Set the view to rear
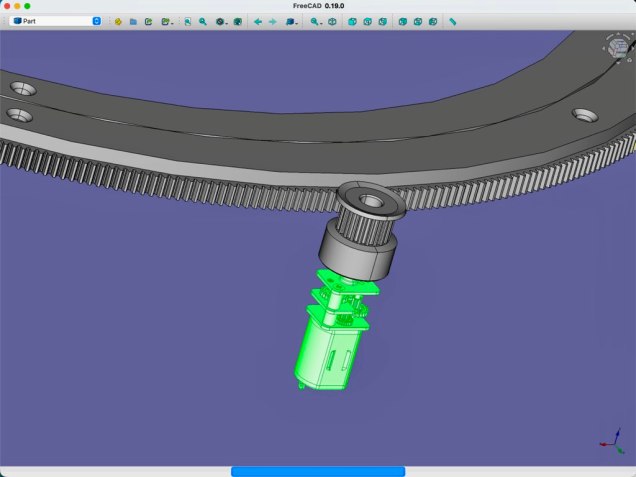636x477 pixels. (402, 20)
